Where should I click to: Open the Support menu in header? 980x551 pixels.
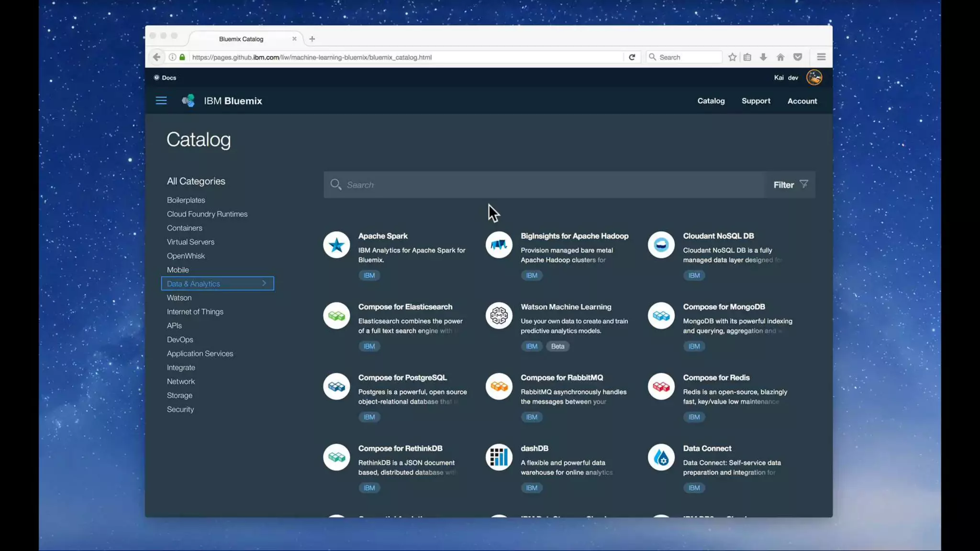pos(756,101)
